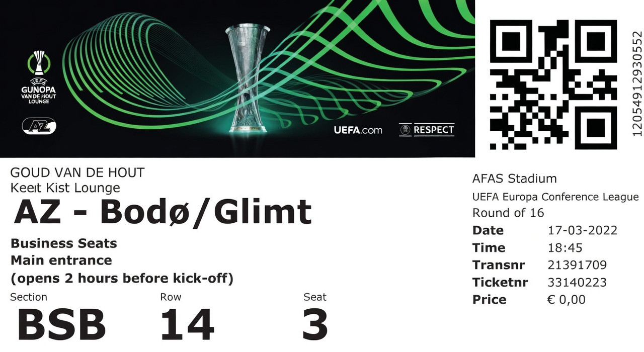Click the kick-off time 18:45

point(565,248)
